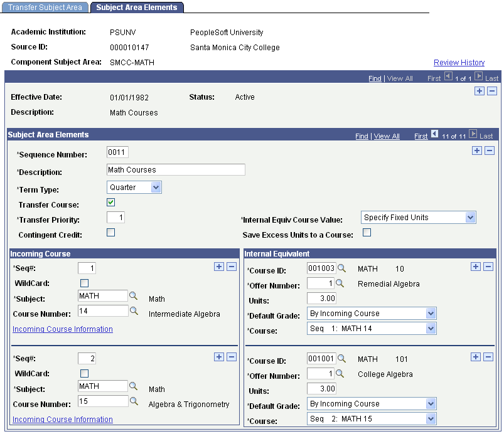Open Subject lookup for Seq 2 course
Screen dimensions: 504x434
pos(133,386)
